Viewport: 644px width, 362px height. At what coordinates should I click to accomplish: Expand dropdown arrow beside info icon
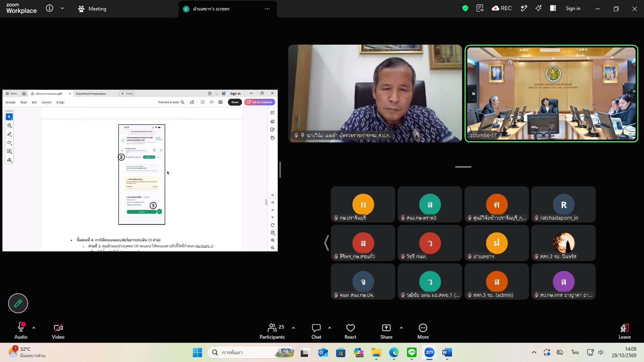click(62, 8)
